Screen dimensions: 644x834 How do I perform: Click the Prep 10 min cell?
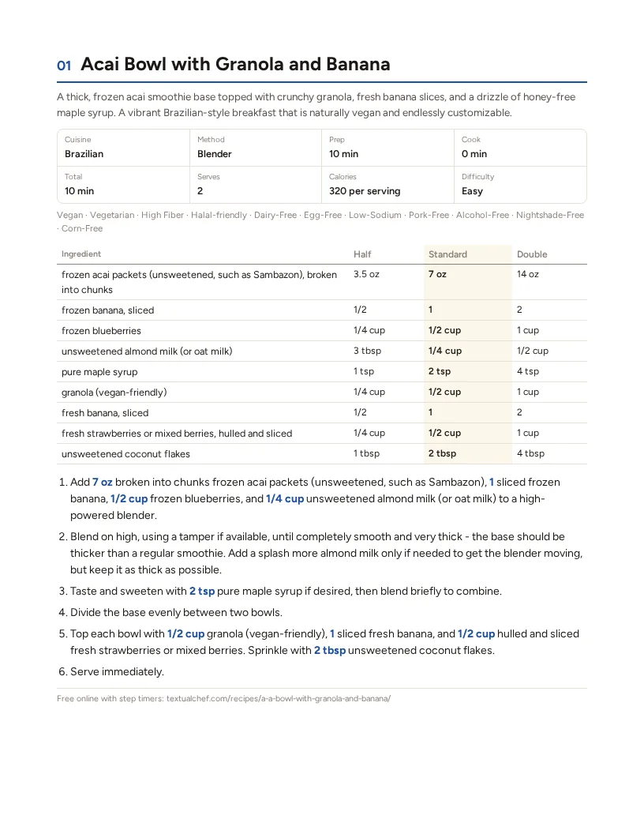[388, 148]
